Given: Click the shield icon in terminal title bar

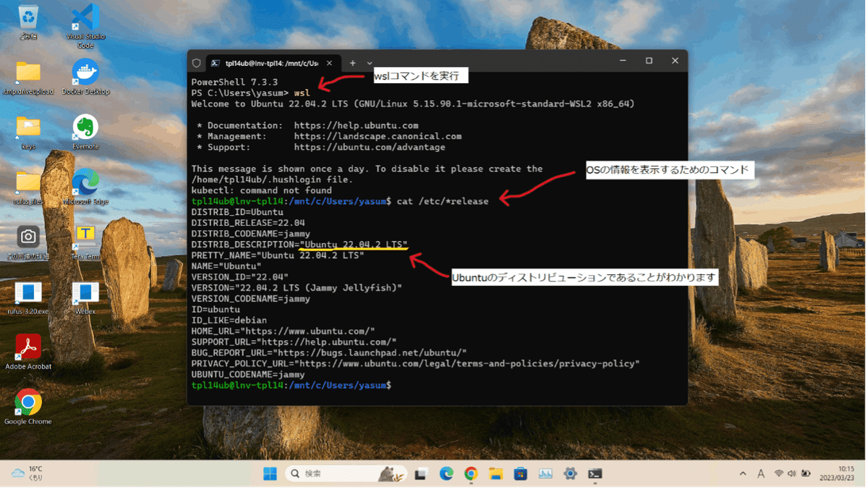Looking at the screenshot, I should pyautogui.click(x=196, y=63).
